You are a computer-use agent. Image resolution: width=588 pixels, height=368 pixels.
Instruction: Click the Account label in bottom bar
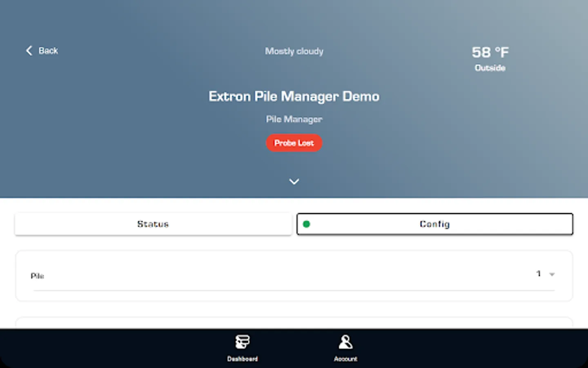345,359
